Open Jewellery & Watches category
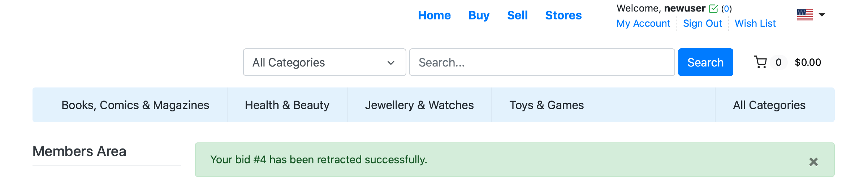 pos(419,105)
